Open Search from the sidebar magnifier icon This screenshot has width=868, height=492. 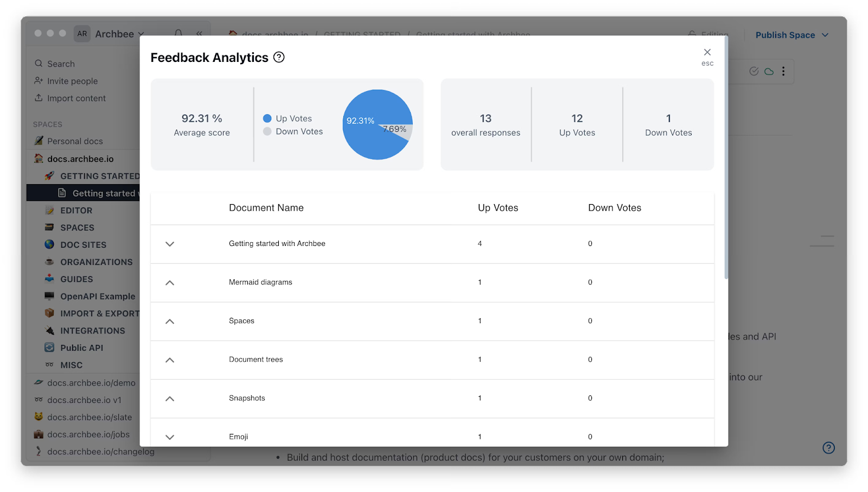coord(39,64)
